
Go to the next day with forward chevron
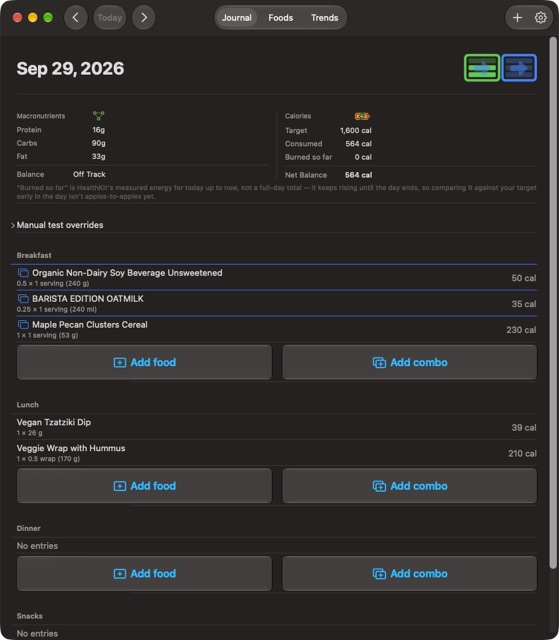point(144,18)
